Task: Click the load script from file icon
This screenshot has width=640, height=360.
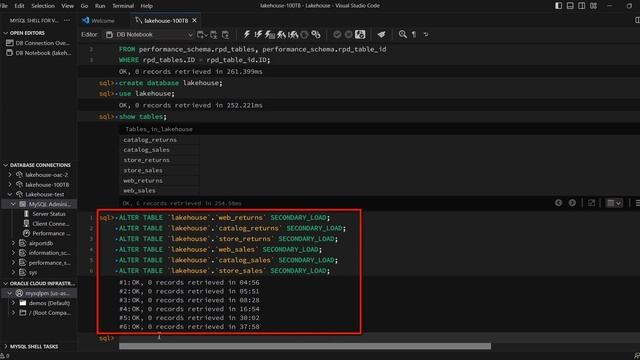Action: [213, 35]
